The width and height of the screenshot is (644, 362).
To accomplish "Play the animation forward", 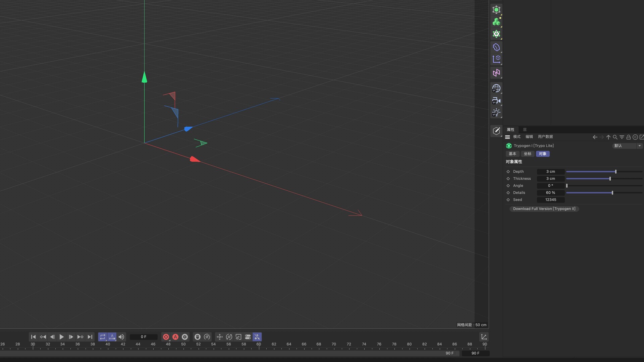I will pyautogui.click(x=62, y=337).
